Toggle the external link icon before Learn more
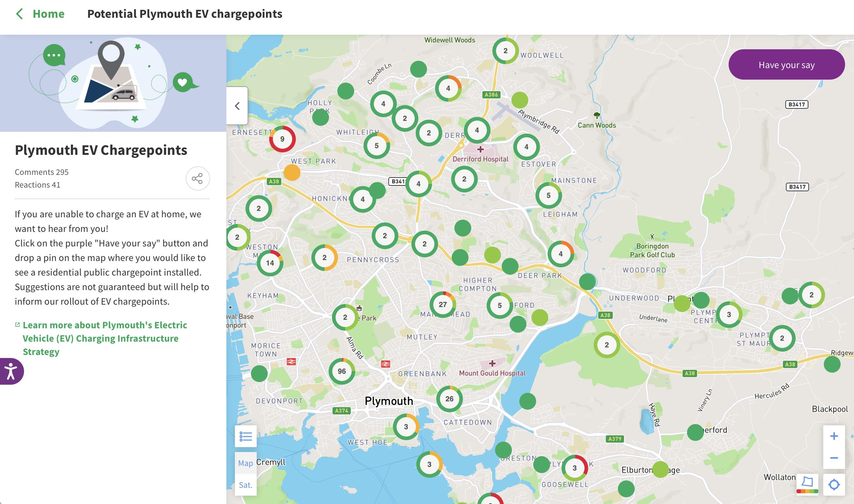The image size is (854, 504). (x=18, y=324)
